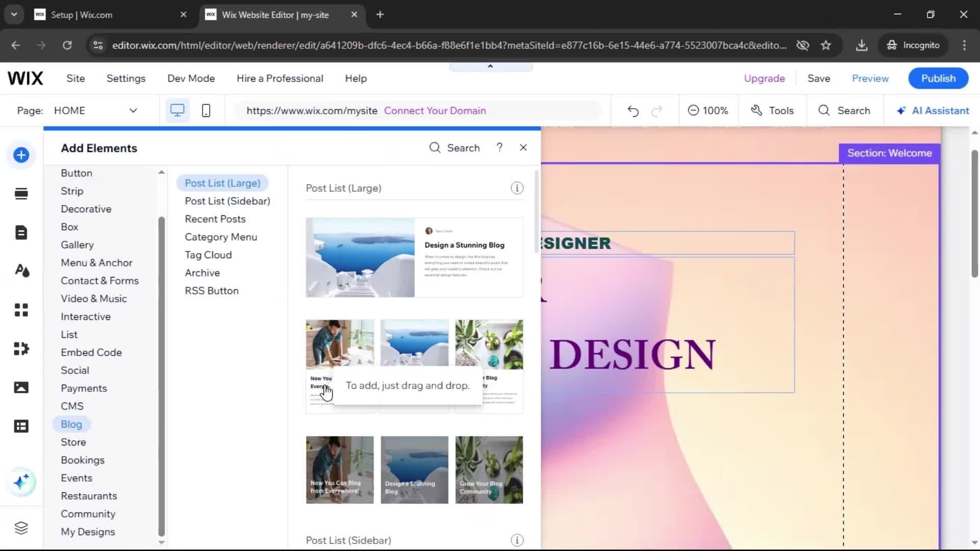Open the browser three-dot menu
Image resolution: width=980 pixels, height=551 pixels.
(964, 45)
